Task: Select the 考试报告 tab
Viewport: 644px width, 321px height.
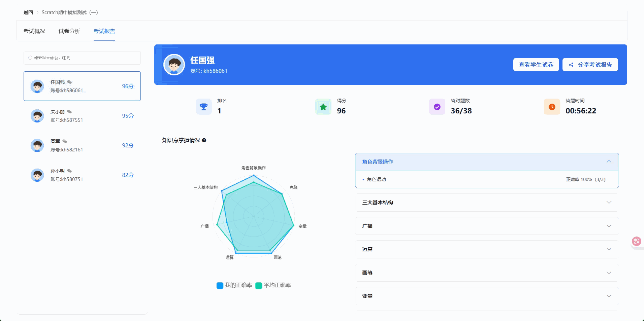Action: [x=104, y=31]
